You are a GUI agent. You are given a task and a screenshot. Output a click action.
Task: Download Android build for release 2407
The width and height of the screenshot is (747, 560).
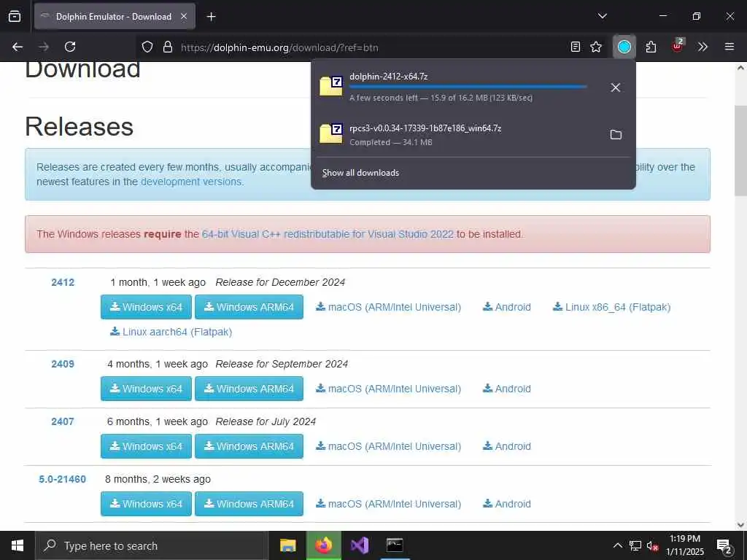tap(507, 446)
